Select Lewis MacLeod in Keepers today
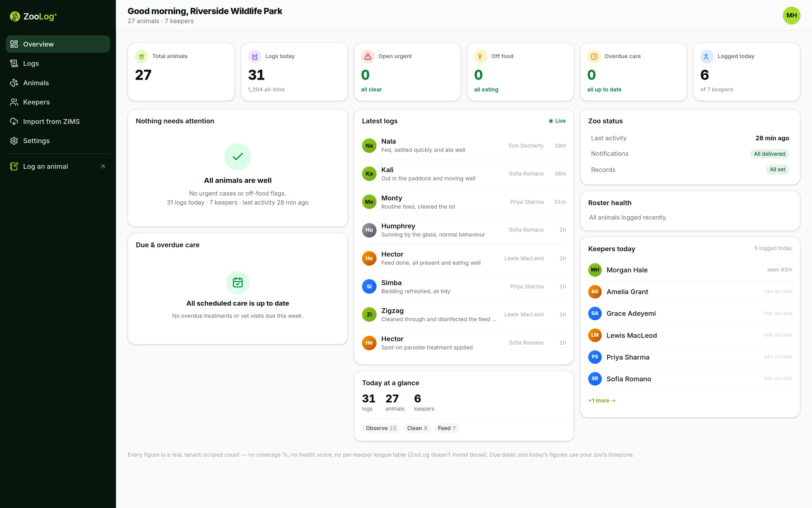 coord(690,335)
